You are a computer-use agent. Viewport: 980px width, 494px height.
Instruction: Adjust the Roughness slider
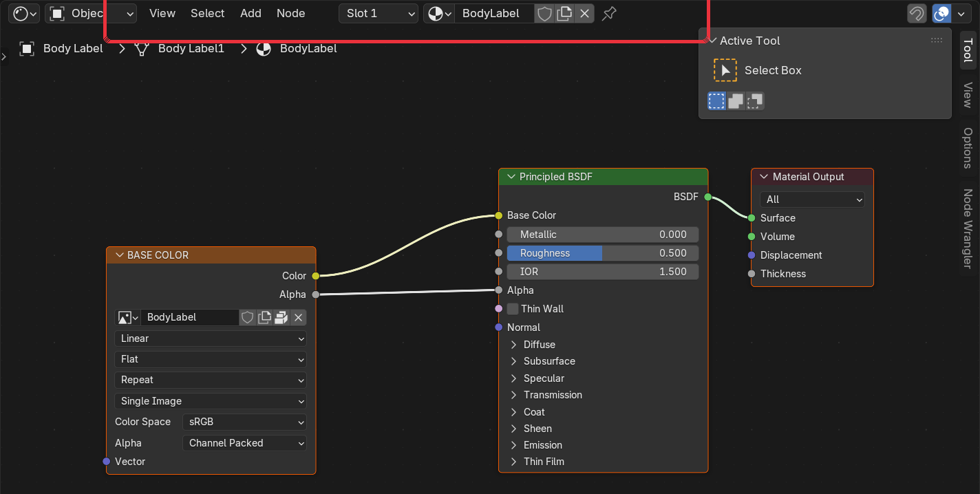(x=603, y=253)
